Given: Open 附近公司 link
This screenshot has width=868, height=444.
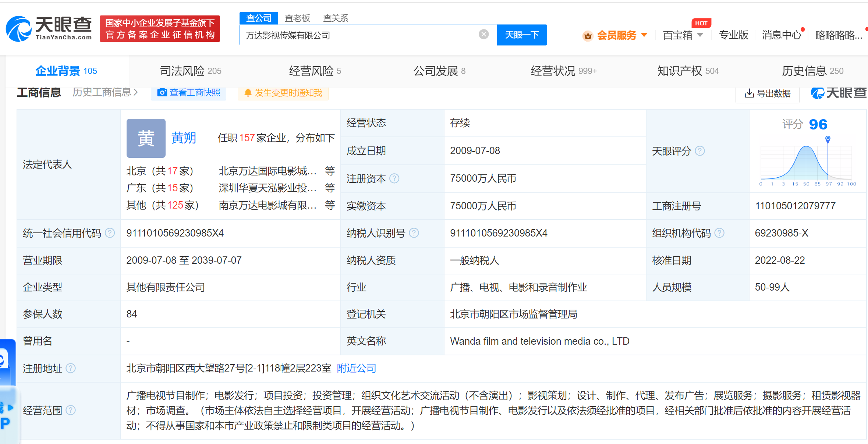Looking at the screenshot, I should click(356, 368).
